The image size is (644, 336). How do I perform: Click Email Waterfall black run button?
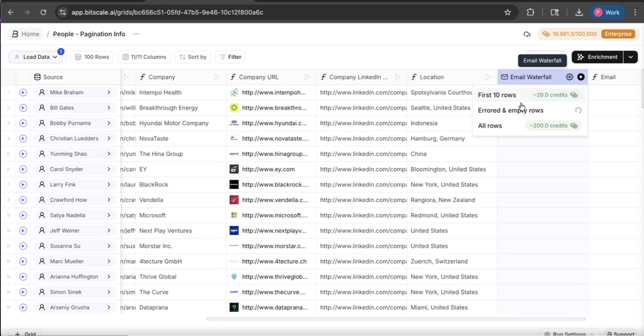[581, 77]
